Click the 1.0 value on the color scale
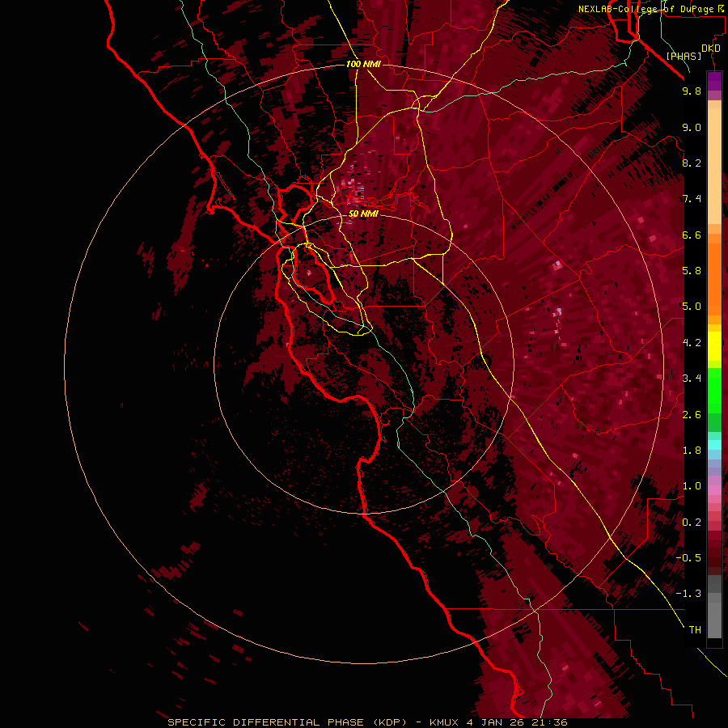 692,486
